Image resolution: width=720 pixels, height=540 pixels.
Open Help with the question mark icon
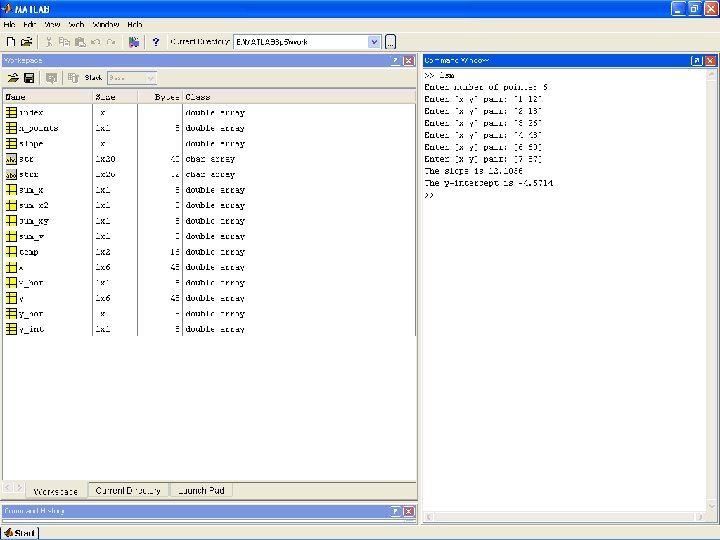point(156,42)
